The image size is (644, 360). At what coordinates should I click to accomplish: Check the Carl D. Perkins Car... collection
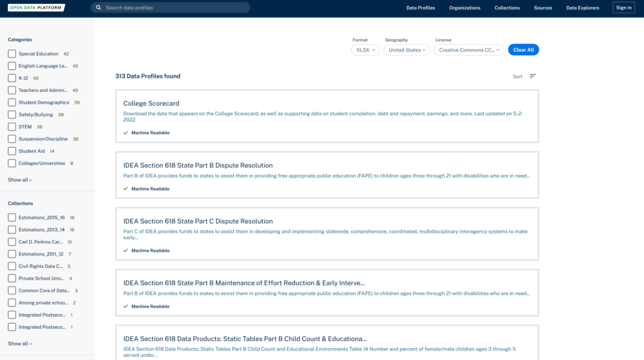12,242
